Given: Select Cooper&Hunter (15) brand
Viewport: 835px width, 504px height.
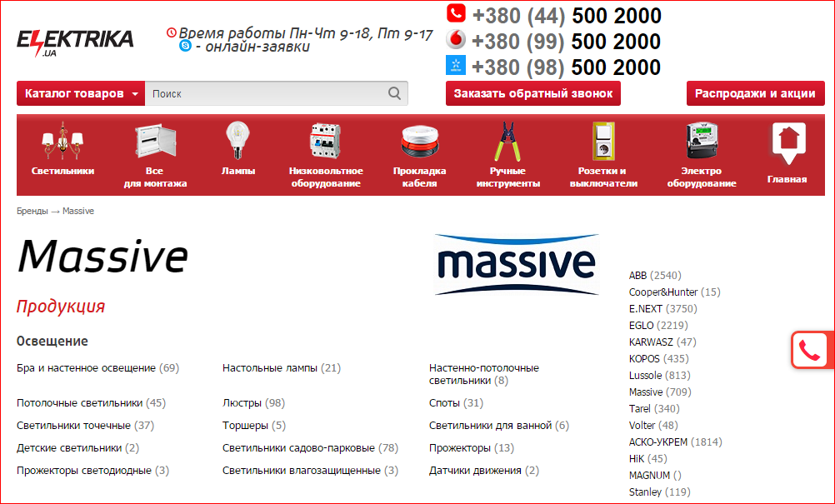Looking at the screenshot, I should [674, 292].
